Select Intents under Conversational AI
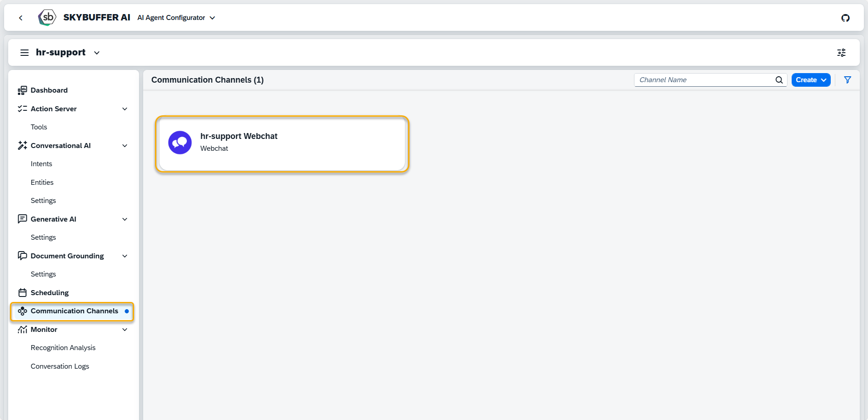The width and height of the screenshot is (868, 420). point(41,164)
